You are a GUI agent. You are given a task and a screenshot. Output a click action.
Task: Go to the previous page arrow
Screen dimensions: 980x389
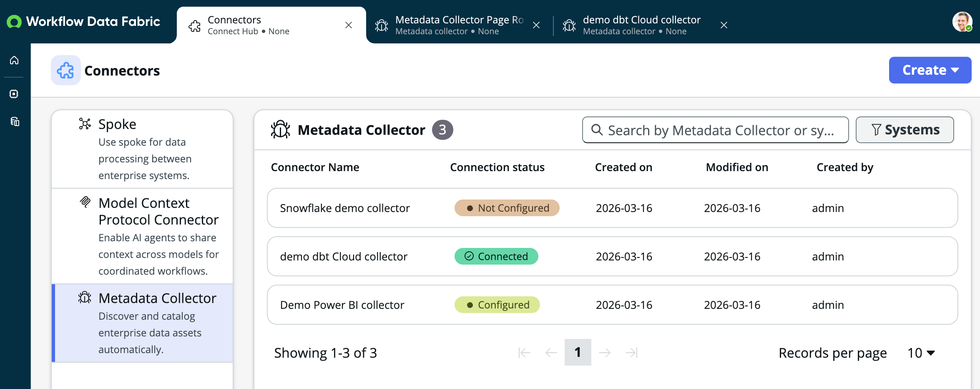pyautogui.click(x=551, y=353)
